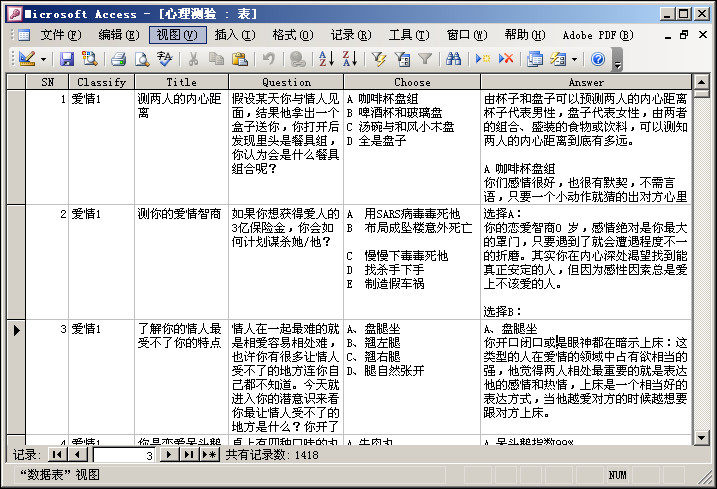Click Filter By Selection icon
Viewport: 717px width, 489px height.
click(379, 59)
